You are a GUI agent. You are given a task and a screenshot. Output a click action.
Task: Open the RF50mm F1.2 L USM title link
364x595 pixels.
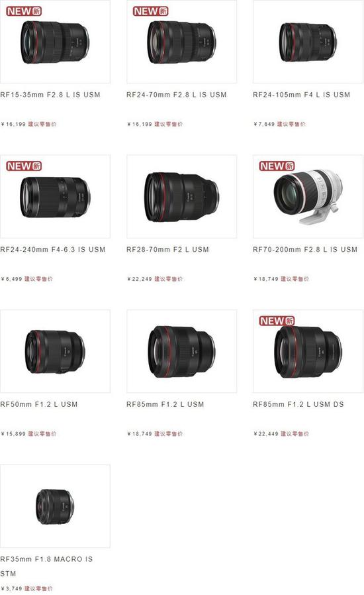[x=38, y=405]
